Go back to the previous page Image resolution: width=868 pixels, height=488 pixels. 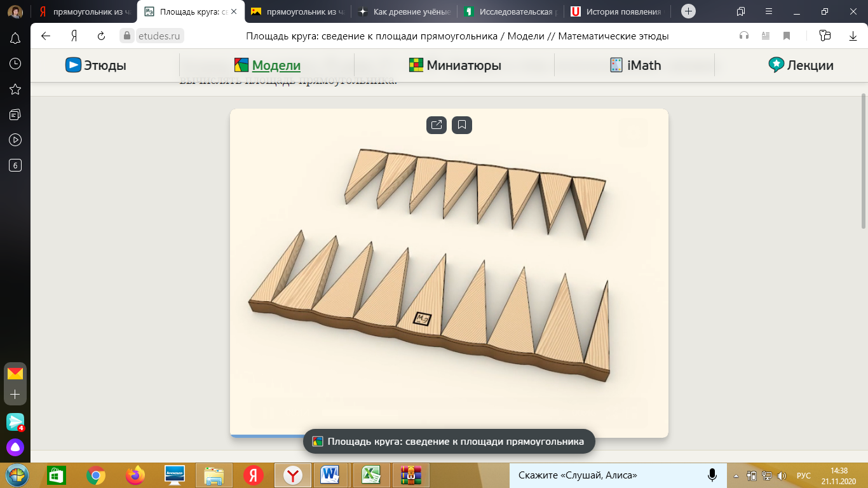(46, 36)
